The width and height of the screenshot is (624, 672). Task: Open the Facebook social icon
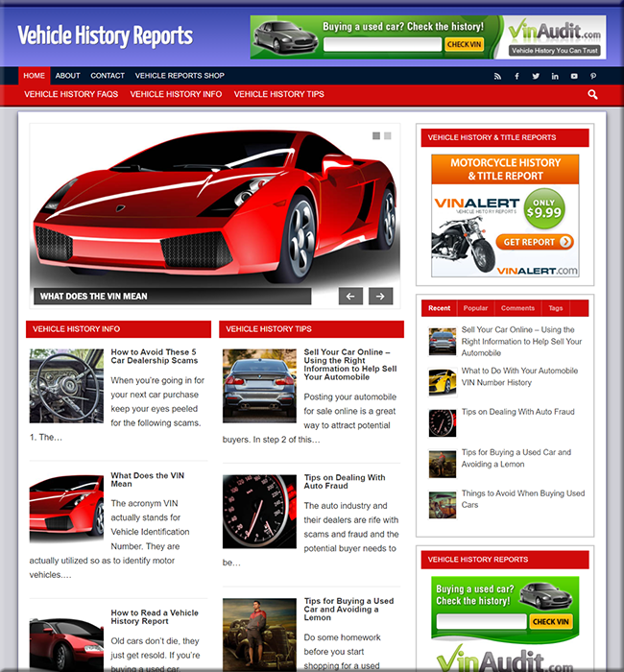pyautogui.click(x=516, y=76)
